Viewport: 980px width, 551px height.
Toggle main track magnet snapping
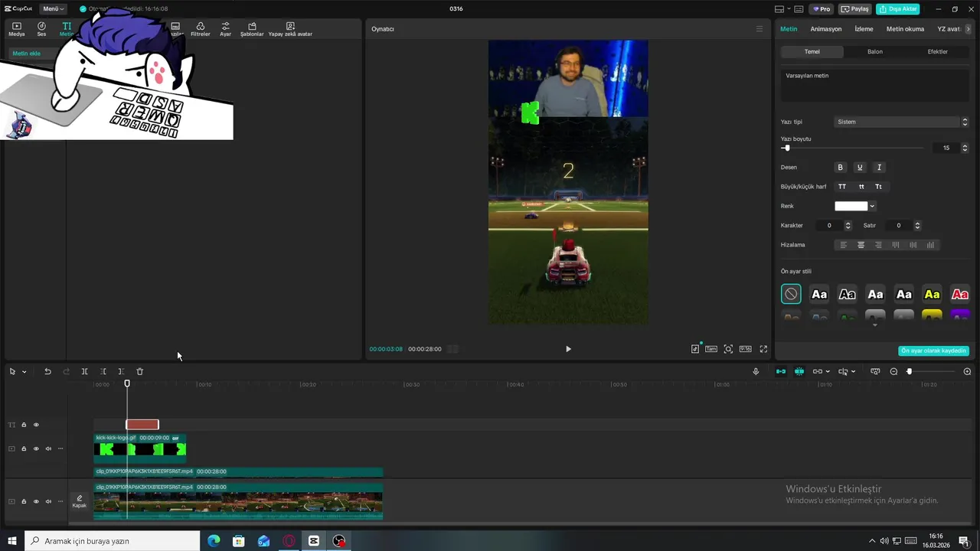click(x=781, y=371)
